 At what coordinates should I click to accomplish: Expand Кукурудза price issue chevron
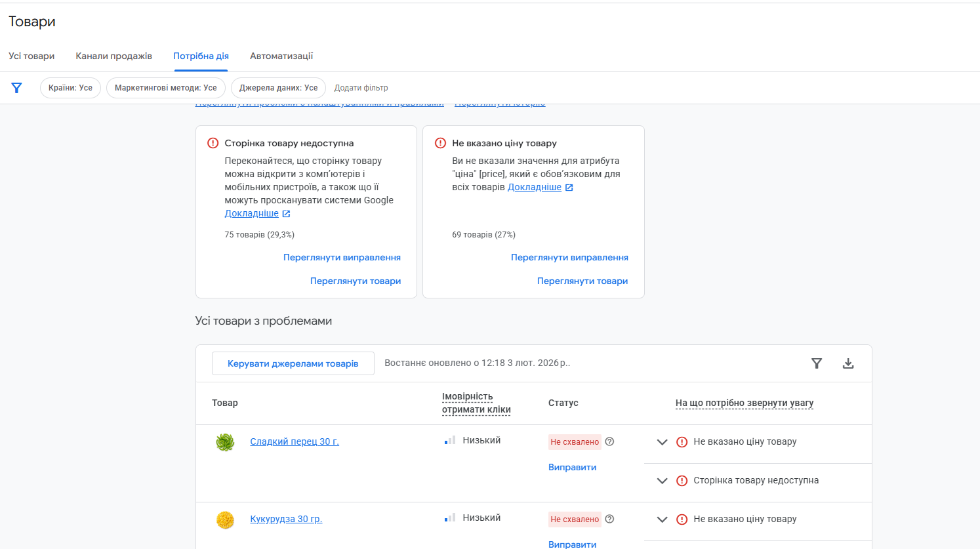(x=663, y=519)
